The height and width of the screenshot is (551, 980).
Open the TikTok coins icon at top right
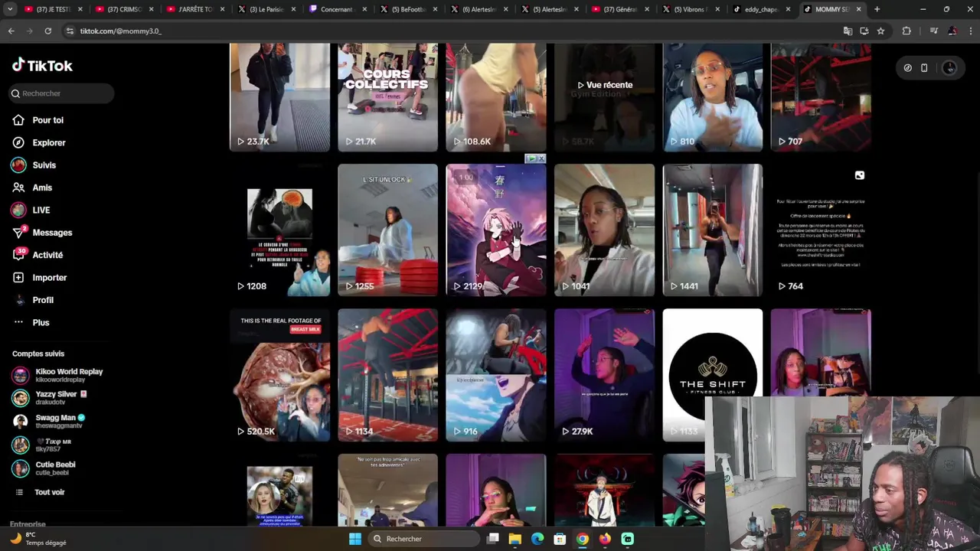point(907,68)
